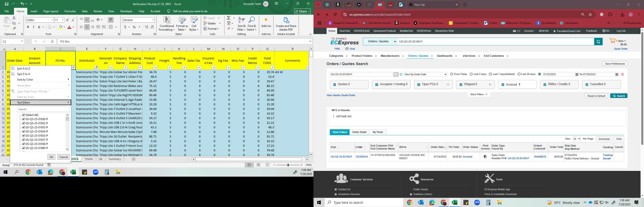Open the Distributor column filter arrow
Image resolution: width=644 pixels, height=207 pixels.
96,67
